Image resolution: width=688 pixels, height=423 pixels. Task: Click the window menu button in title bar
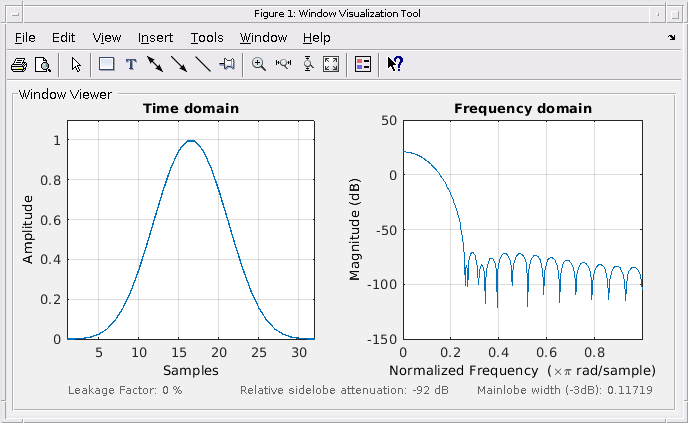(15, 14)
